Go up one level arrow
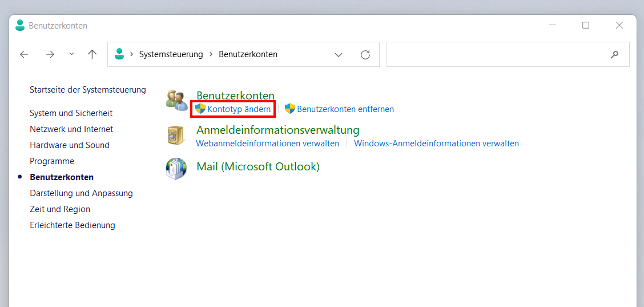 (92, 54)
